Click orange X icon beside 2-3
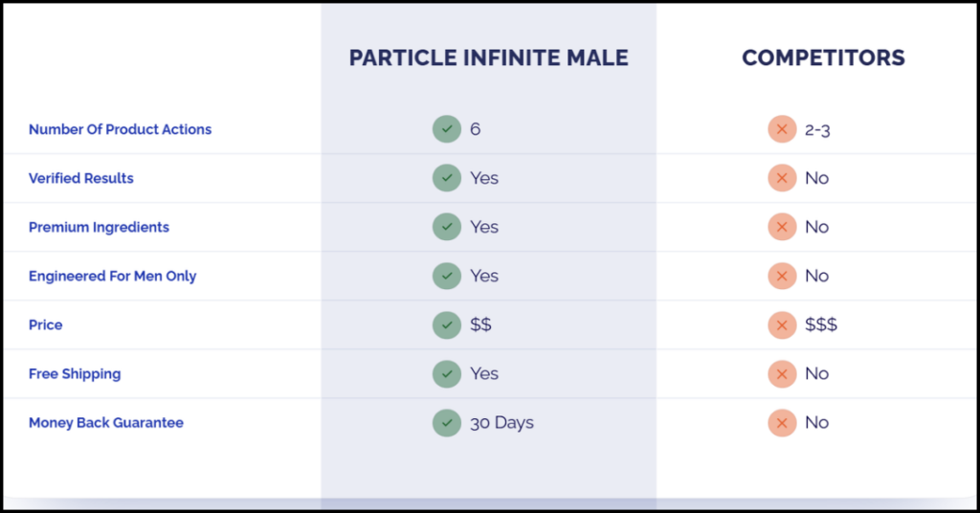 tap(782, 129)
